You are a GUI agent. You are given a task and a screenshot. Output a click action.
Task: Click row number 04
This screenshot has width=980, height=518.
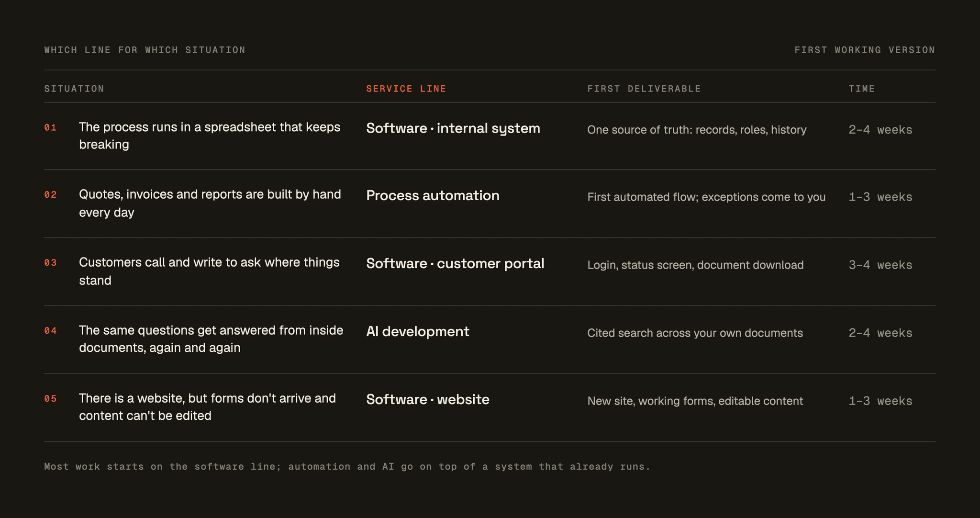pos(50,331)
